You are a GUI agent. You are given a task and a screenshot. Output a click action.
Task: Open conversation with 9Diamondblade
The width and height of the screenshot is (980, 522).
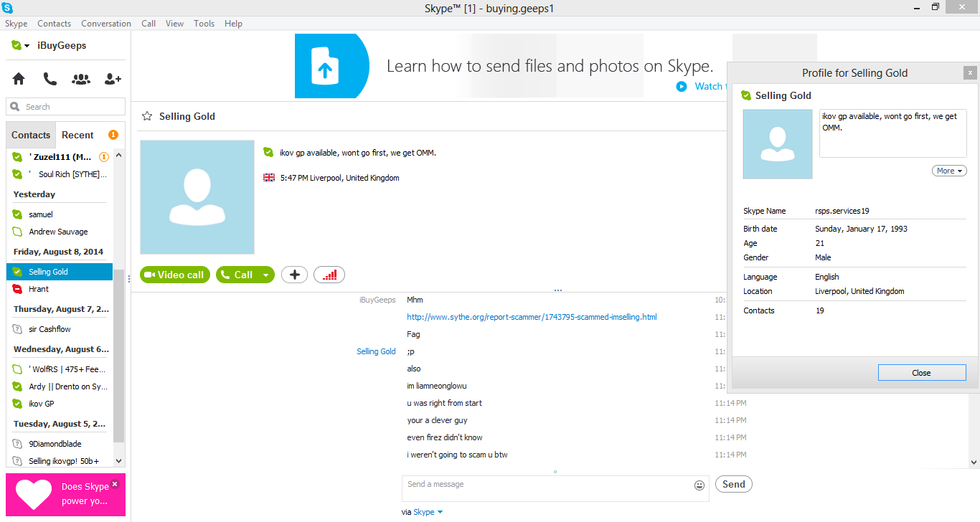click(60, 444)
